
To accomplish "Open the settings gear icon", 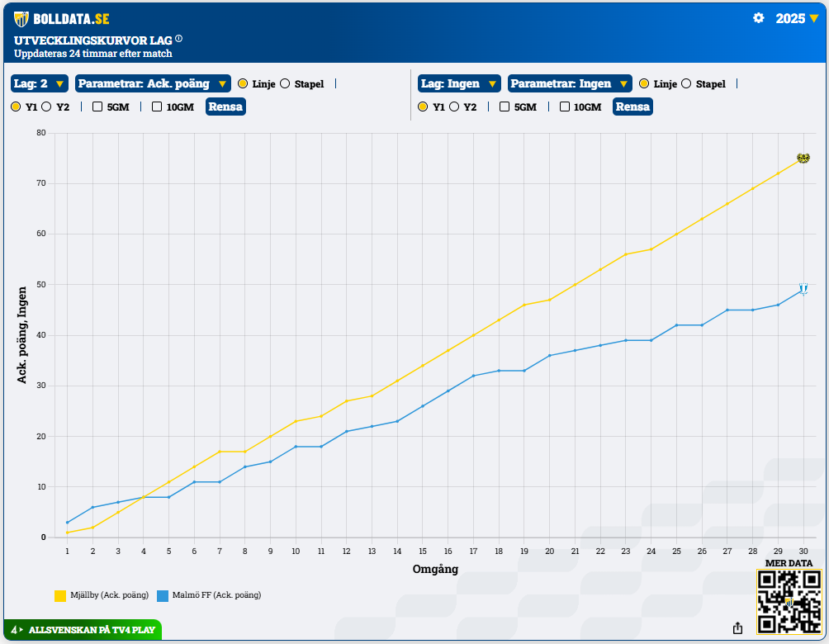I will pos(758,18).
